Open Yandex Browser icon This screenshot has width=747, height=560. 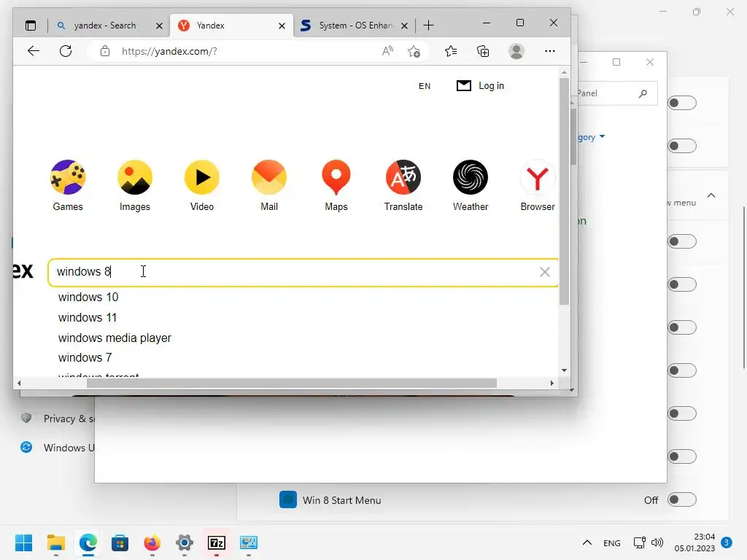point(538,177)
